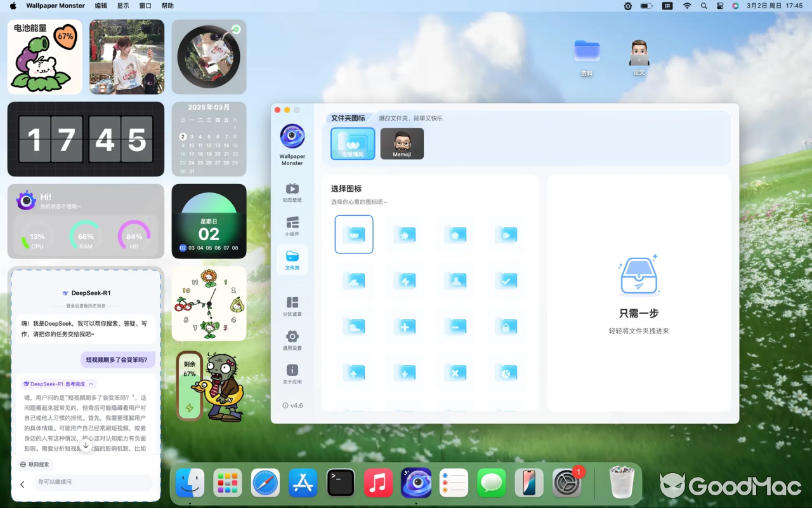812x508 pixels.
Task: Select the plus sign folder icon
Action: (404, 327)
